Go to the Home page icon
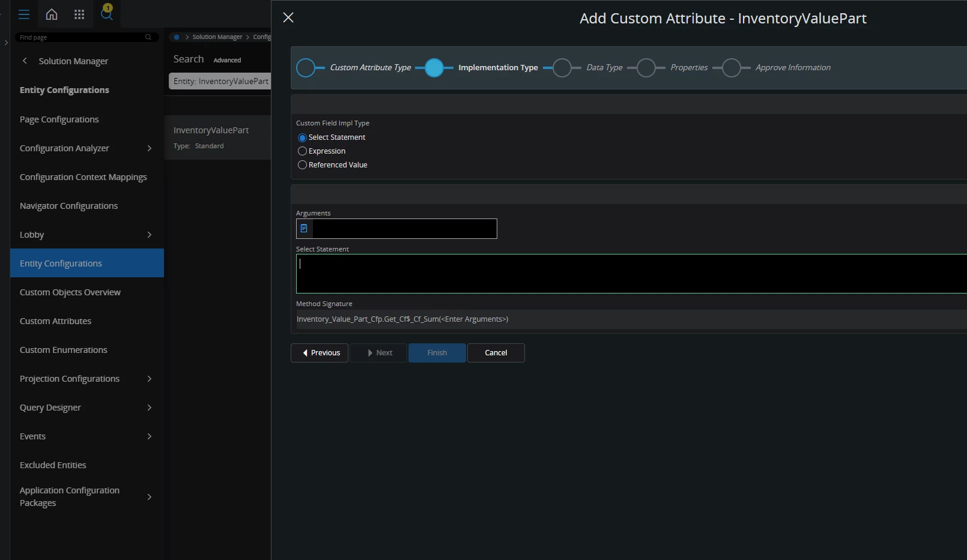 click(52, 14)
